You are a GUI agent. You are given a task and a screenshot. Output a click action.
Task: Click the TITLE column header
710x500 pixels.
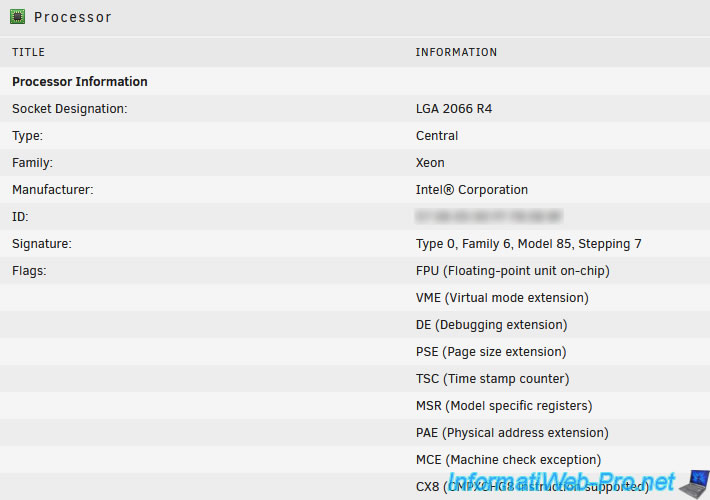(28, 52)
